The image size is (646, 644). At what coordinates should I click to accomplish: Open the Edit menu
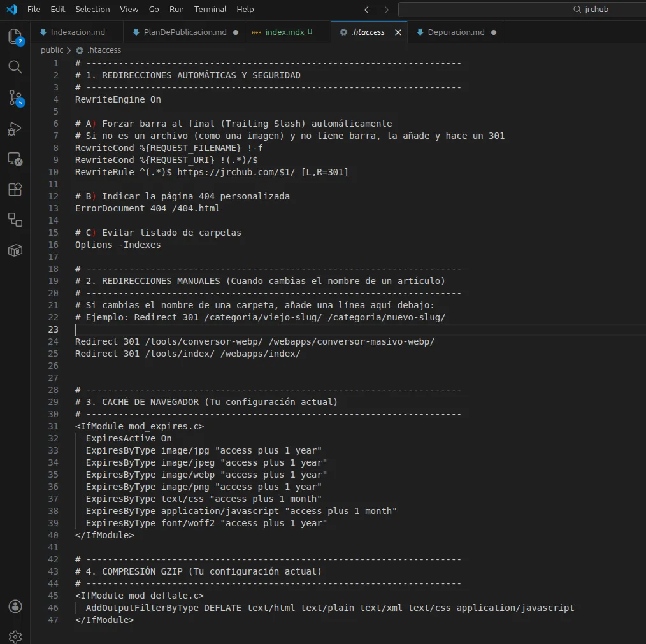tap(58, 9)
